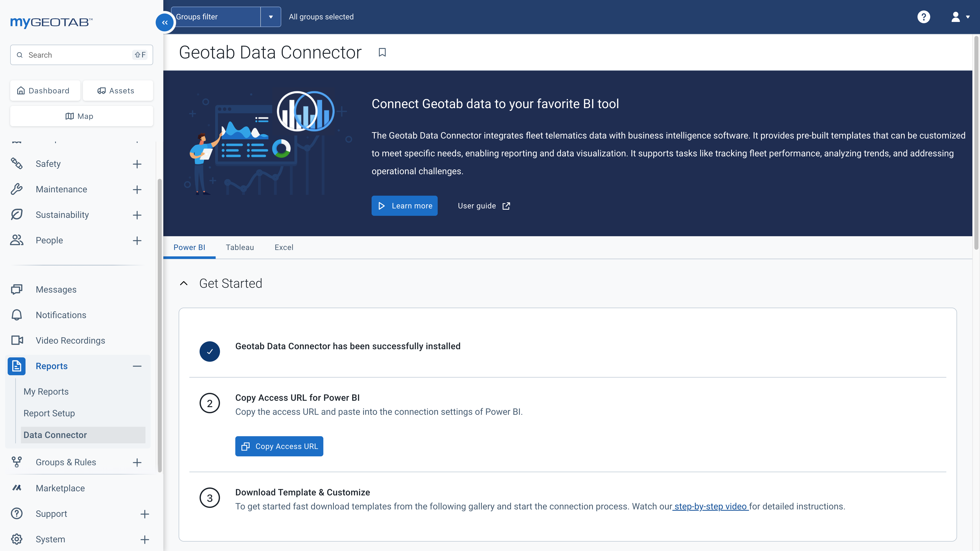Expand the Sustainability menu with plus
This screenshot has height=551, width=980.
[x=137, y=215]
